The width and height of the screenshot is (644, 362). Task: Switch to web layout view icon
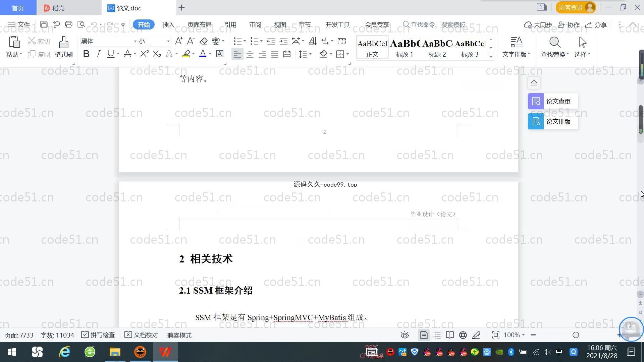tap(463, 335)
